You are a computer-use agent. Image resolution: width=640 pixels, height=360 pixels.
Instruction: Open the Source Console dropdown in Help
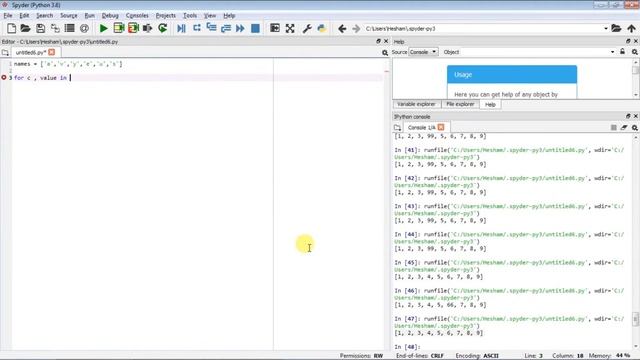coord(423,52)
